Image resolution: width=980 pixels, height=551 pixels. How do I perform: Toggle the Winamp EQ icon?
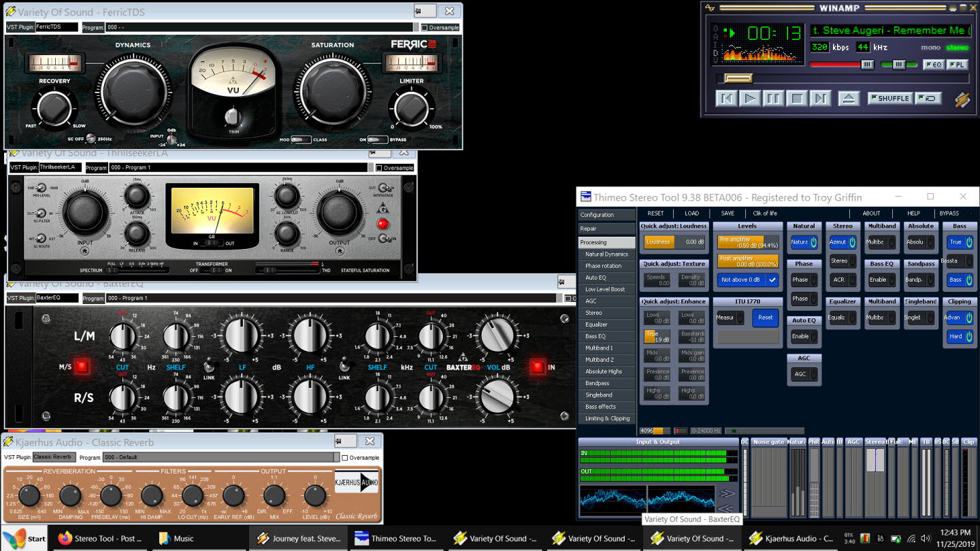tap(935, 65)
